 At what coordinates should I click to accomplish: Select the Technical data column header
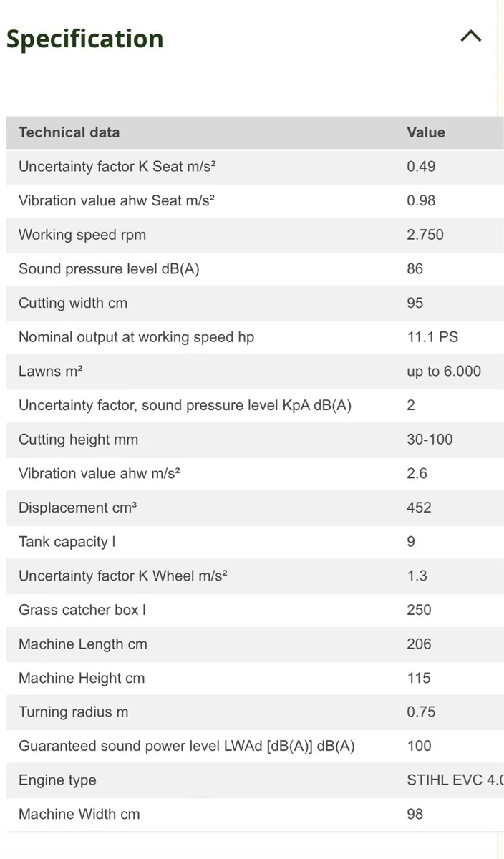[x=69, y=132]
